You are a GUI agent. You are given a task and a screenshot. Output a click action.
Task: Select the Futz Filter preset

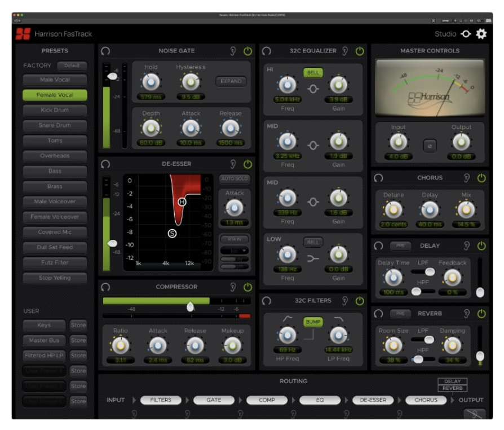click(55, 262)
